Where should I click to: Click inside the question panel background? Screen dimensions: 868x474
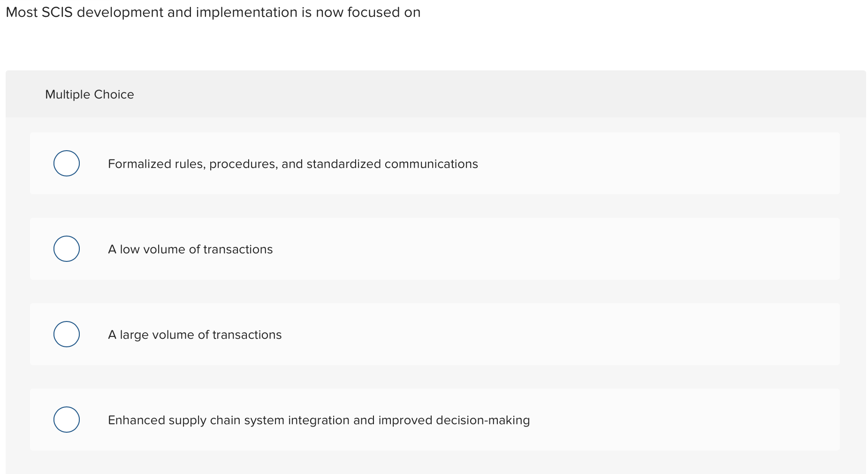coord(657,291)
